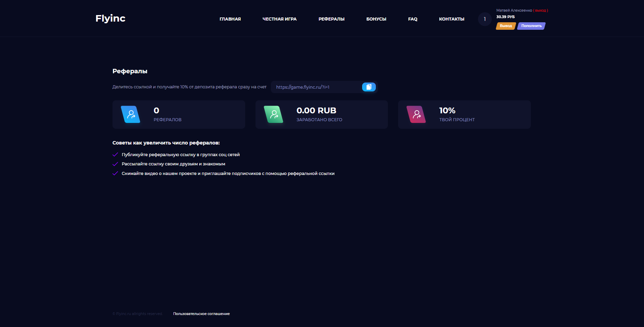Click the pink percent card icon
Screen dimensions: 644x327
[416, 114]
